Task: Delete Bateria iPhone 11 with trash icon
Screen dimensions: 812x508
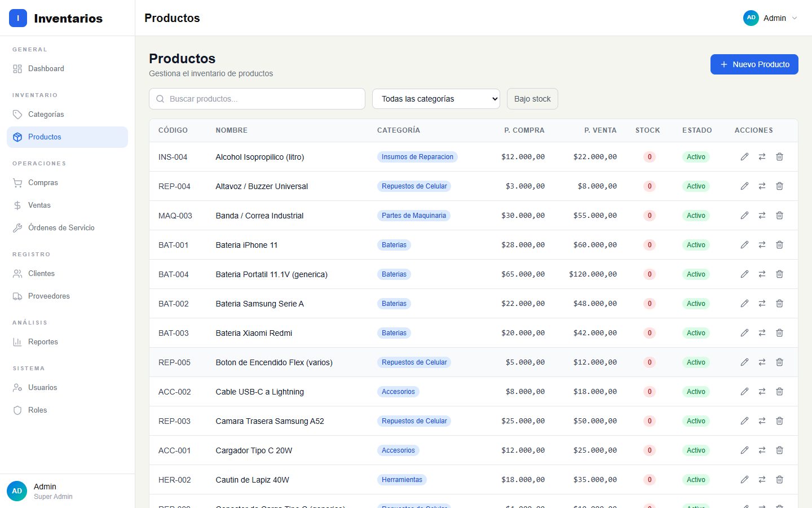Action: click(x=779, y=245)
